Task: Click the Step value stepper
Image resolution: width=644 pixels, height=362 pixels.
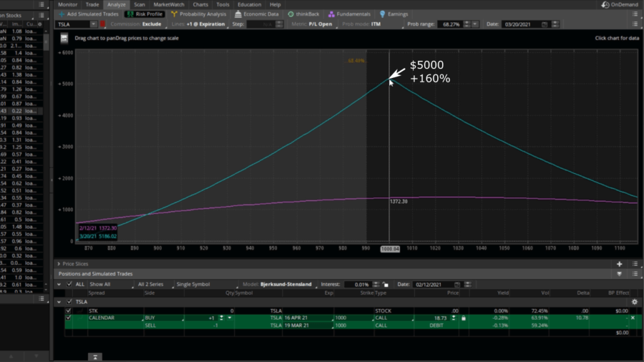Action: 279,25
